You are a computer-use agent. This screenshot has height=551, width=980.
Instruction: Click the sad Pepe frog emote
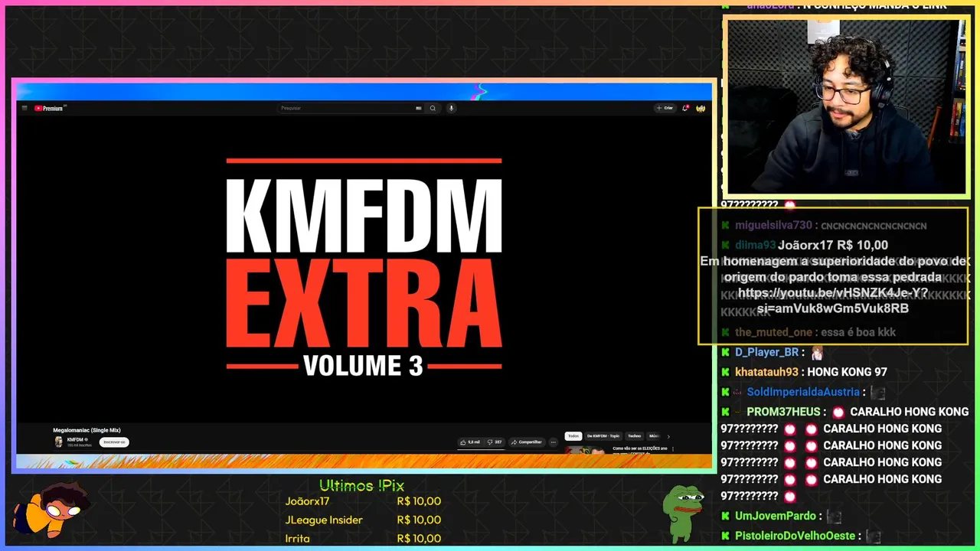(x=683, y=513)
